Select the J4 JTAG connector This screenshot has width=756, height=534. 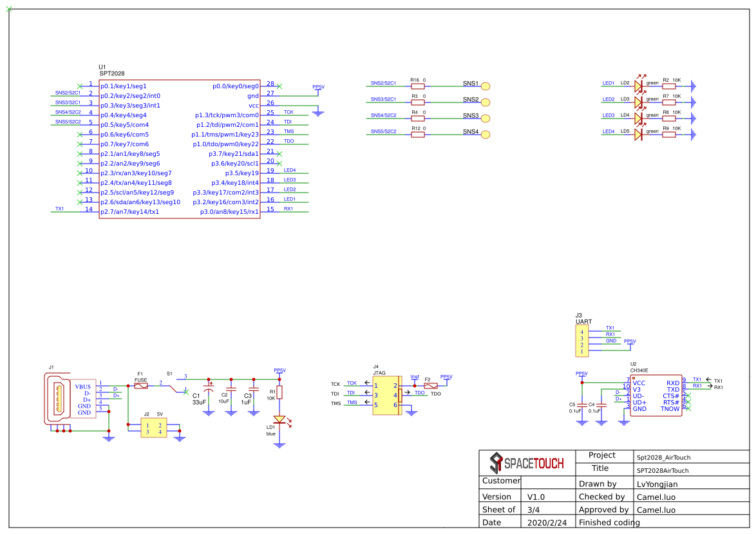point(386,395)
